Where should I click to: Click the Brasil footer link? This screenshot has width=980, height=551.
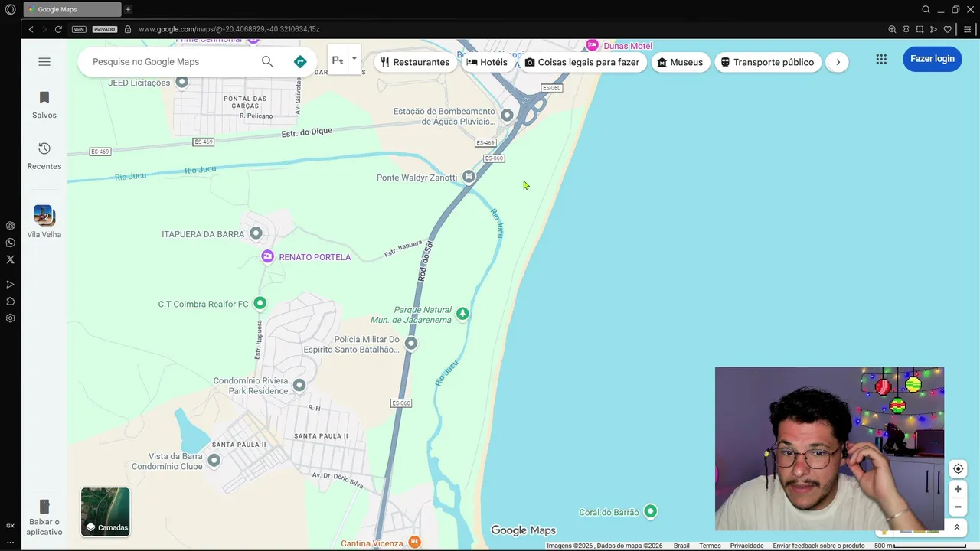pos(681,546)
